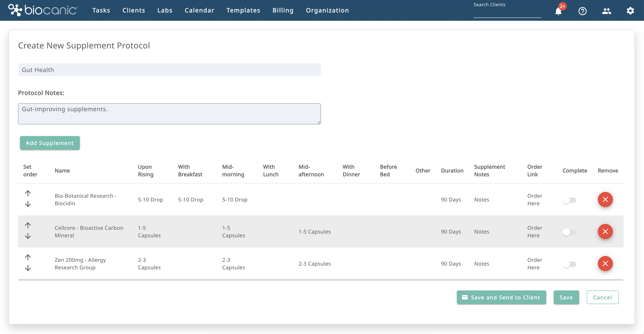Click Mid-morning 1-5 Capsules cell

coord(233,231)
